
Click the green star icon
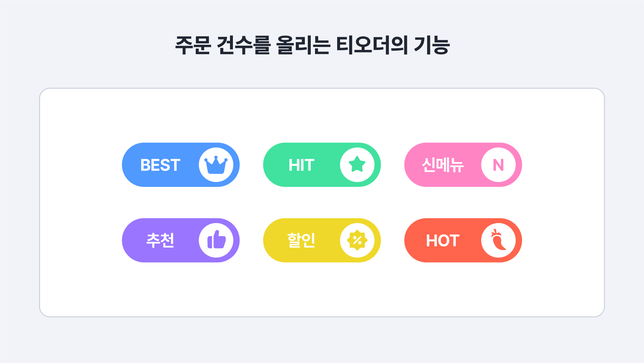coord(357,164)
